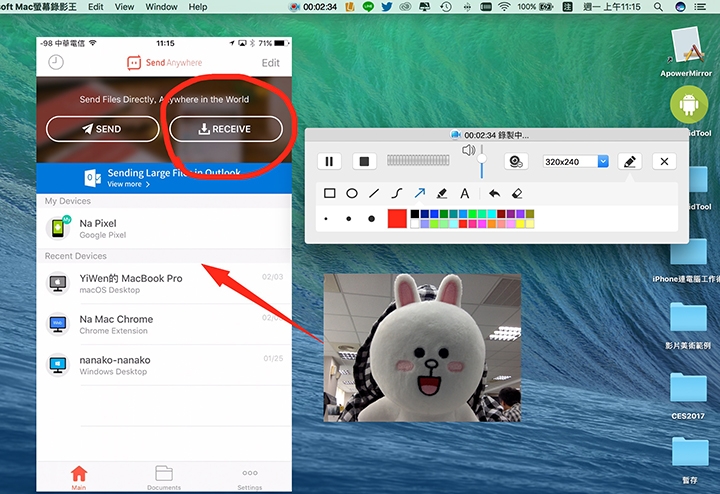Open the ApowerMirror desktop shortcut
The height and width of the screenshot is (494, 720).
pos(686,51)
